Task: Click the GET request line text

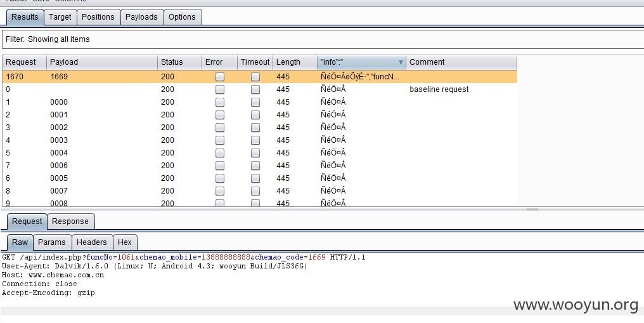Action: pos(184,258)
